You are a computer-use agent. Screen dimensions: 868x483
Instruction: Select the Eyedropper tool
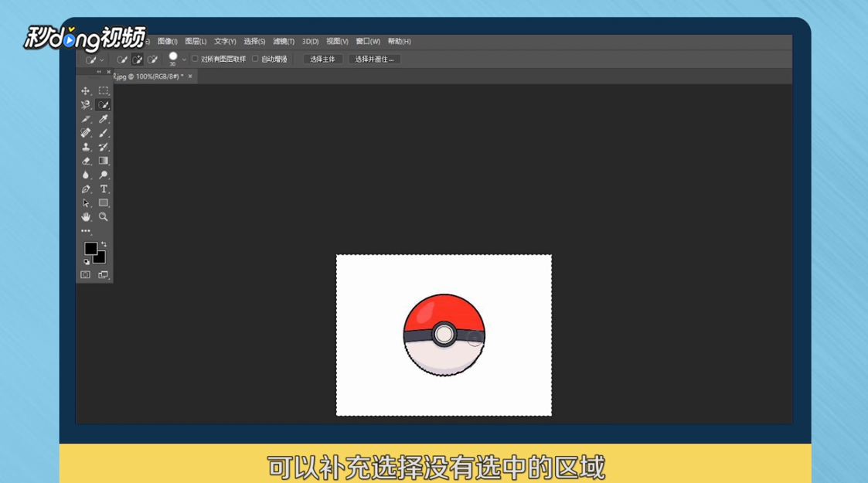tap(104, 119)
